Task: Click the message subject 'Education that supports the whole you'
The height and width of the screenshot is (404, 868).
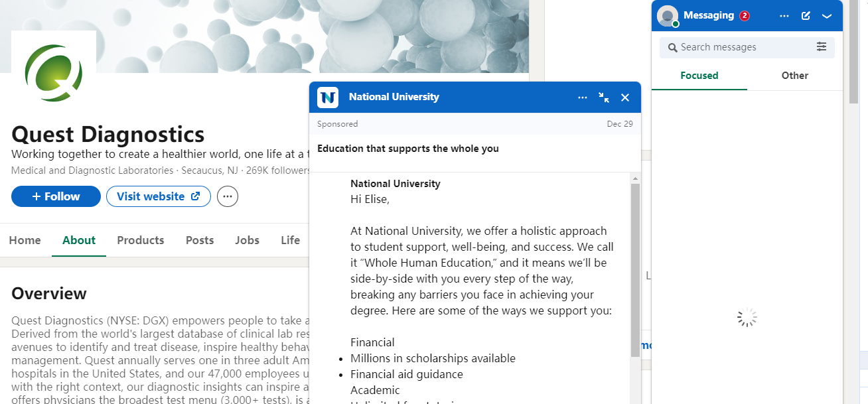Action: pos(408,149)
